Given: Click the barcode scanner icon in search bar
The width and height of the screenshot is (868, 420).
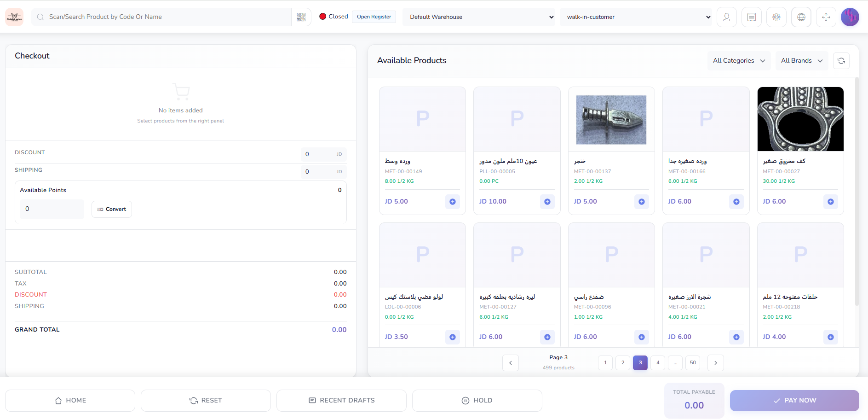Looking at the screenshot, I should [301, 17].
